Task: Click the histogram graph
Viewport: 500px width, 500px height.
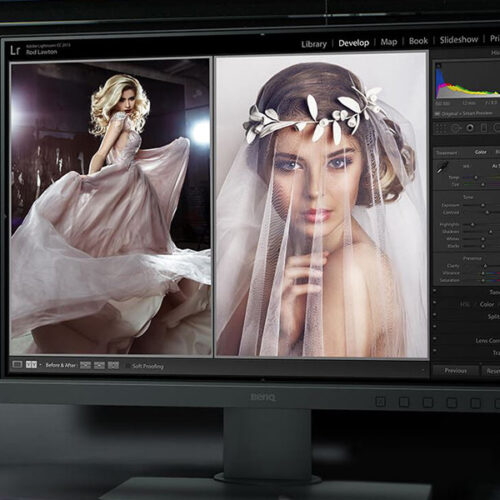Action: point(468,81)
